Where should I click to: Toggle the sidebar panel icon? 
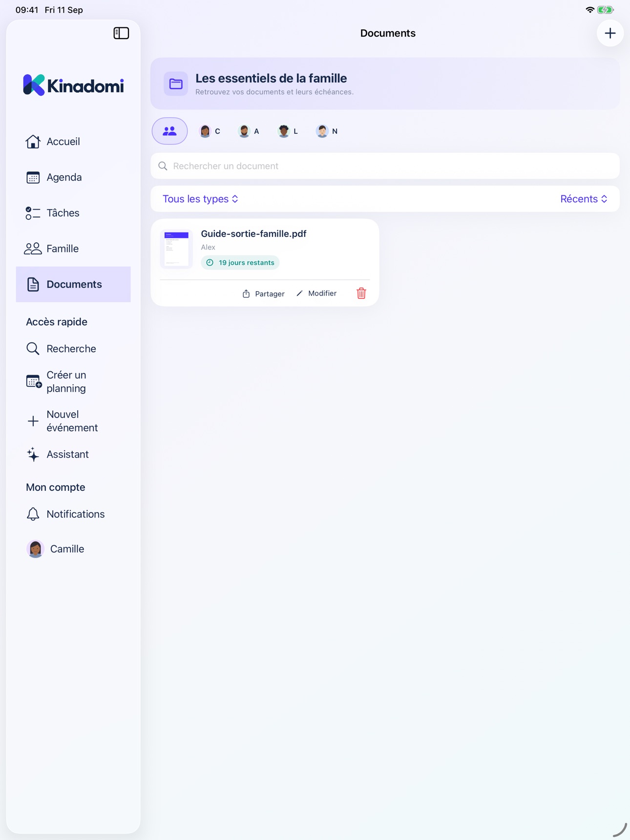[x=121, y=33]
